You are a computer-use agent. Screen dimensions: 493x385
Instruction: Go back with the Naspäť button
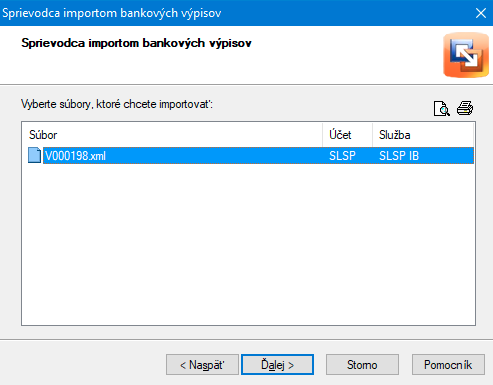click(202, 365)
